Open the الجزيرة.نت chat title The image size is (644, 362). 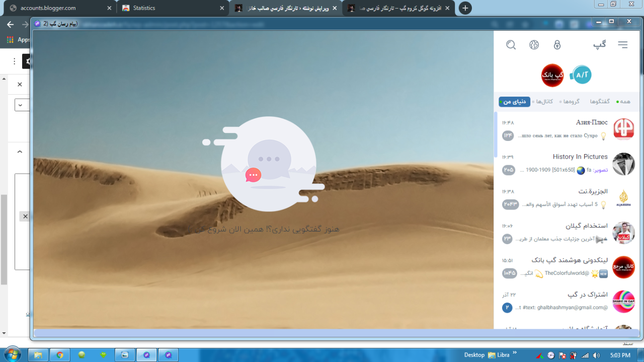click(x=593, y=191)
